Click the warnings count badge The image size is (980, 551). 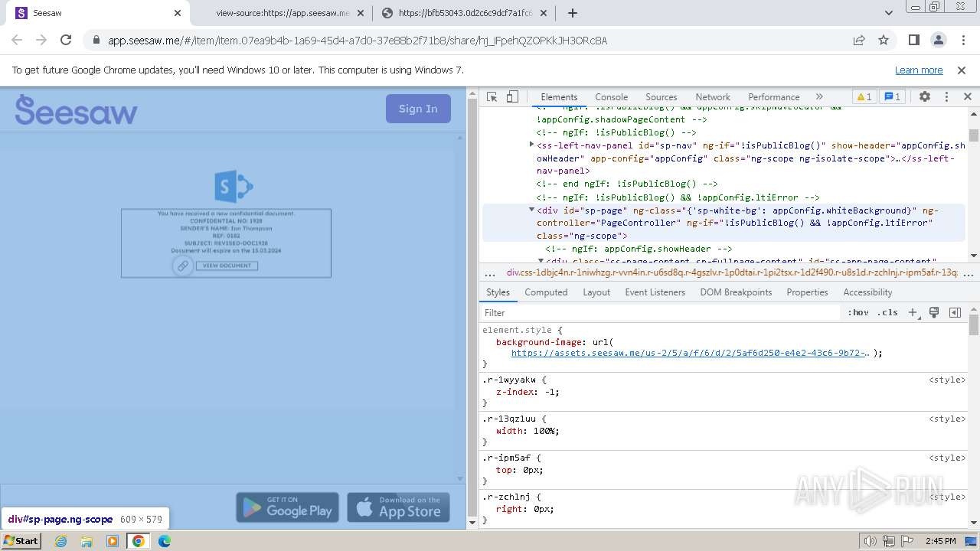[x=864, y=97]
